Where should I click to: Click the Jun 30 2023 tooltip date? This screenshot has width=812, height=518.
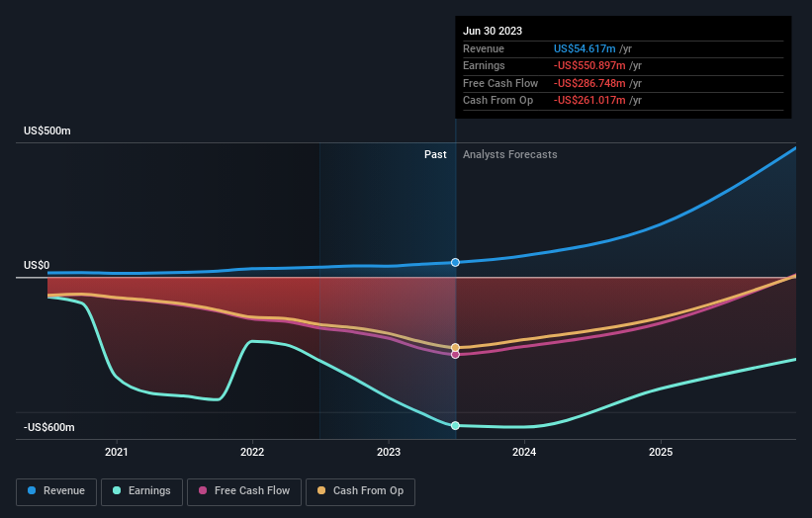pyautogui.click(x=493, y=31)
